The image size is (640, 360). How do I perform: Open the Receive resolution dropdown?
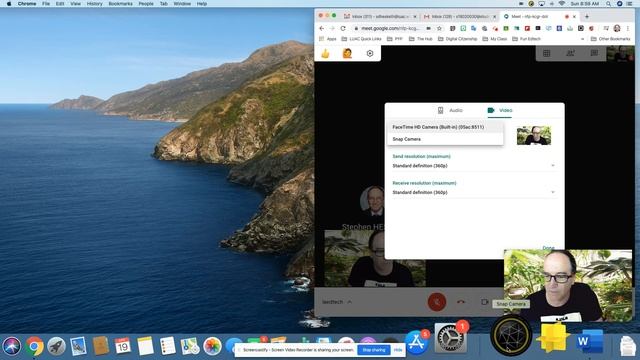pos(473,192)
